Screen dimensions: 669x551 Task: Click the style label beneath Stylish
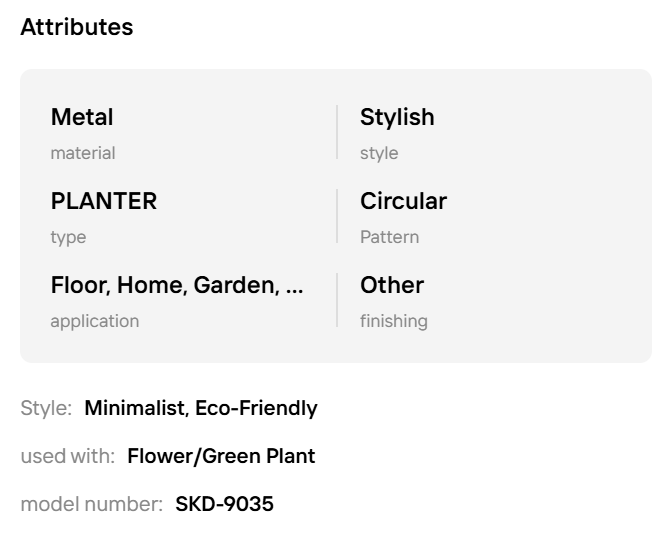tap(379, 153)
